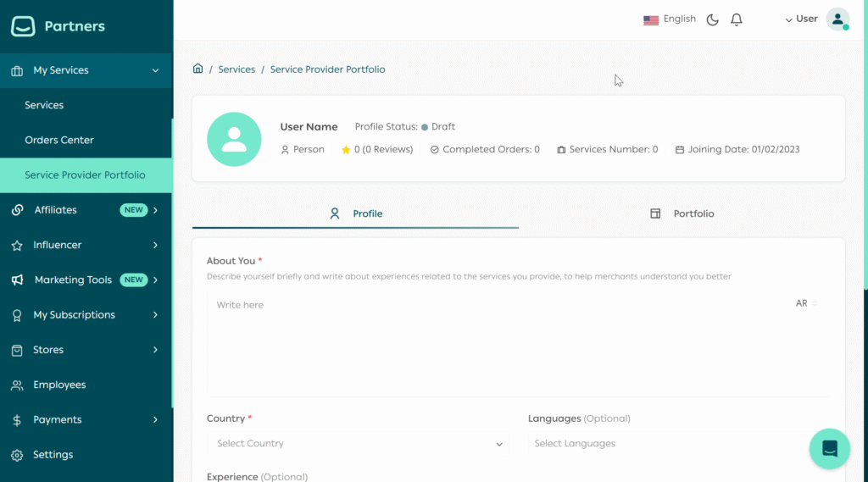Click the Partners logo icon
This screenshot has height=482, width=868.
pyautogui.click(x=23, y=26)
